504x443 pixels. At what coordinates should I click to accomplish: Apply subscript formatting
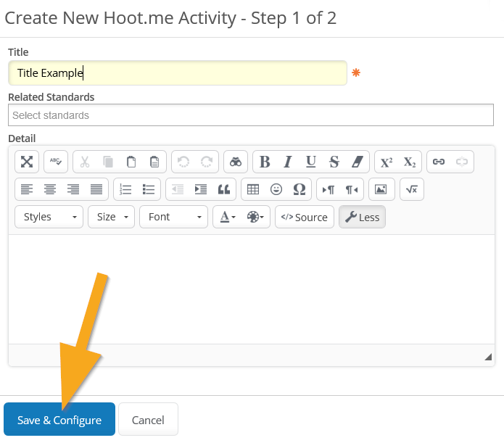click(x=410, y=162)
